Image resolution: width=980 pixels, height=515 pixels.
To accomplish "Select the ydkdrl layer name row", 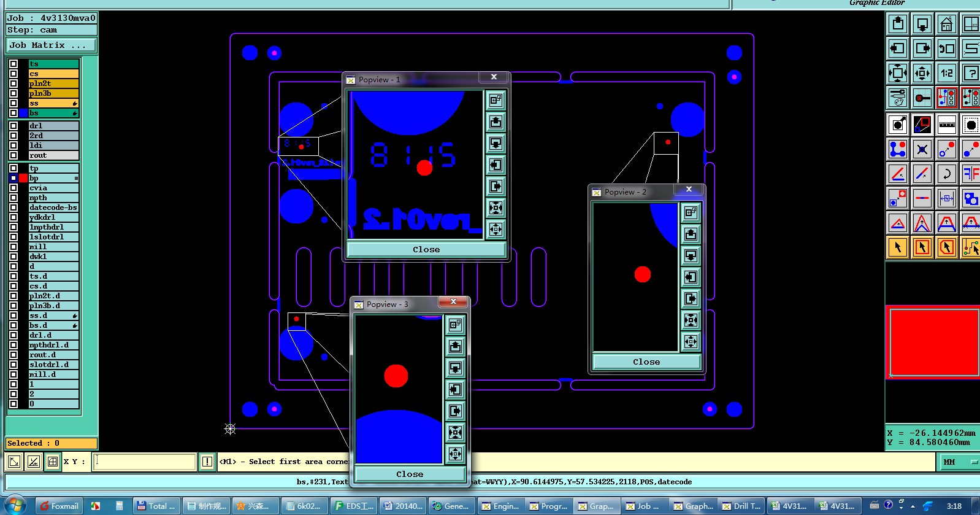I will coord(53,217).
